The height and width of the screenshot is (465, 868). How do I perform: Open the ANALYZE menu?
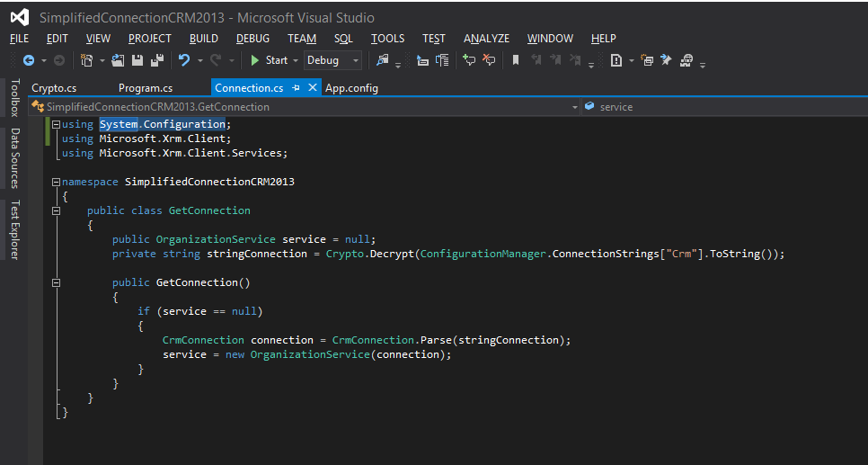(x=486, y=39)
